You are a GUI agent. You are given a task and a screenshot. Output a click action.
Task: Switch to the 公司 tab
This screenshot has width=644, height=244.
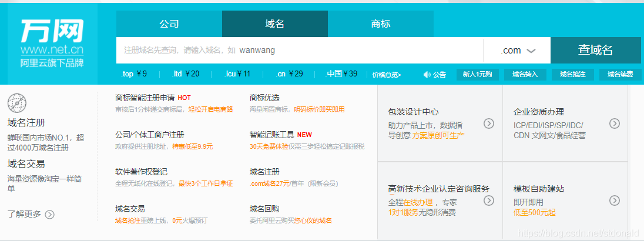[x=169, y=24]
